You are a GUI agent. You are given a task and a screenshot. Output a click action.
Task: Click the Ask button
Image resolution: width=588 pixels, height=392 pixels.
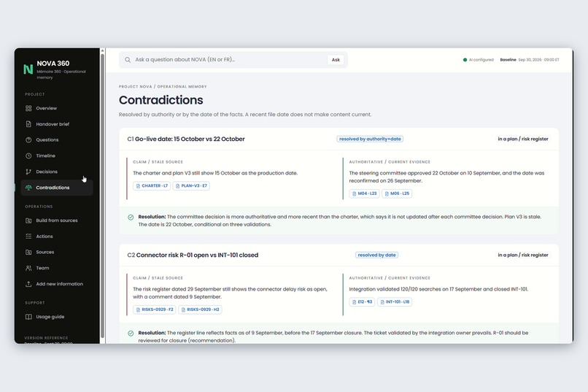tap(336, 60)
